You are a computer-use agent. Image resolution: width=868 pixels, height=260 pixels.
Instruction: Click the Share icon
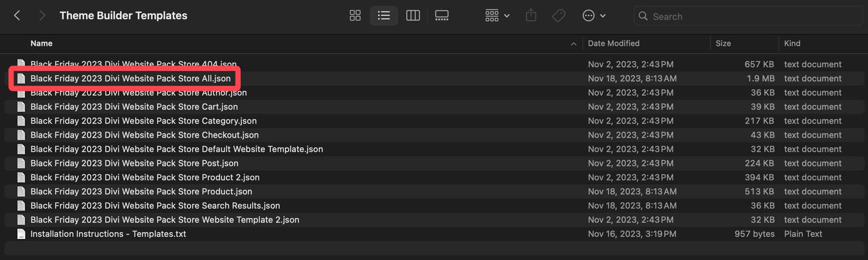pos(531,16)
